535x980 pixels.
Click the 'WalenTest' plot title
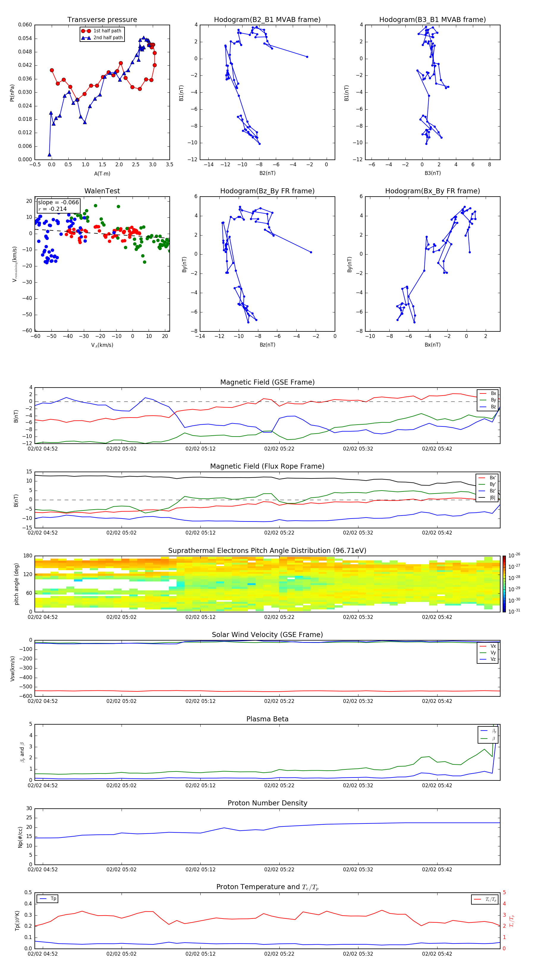102,191
